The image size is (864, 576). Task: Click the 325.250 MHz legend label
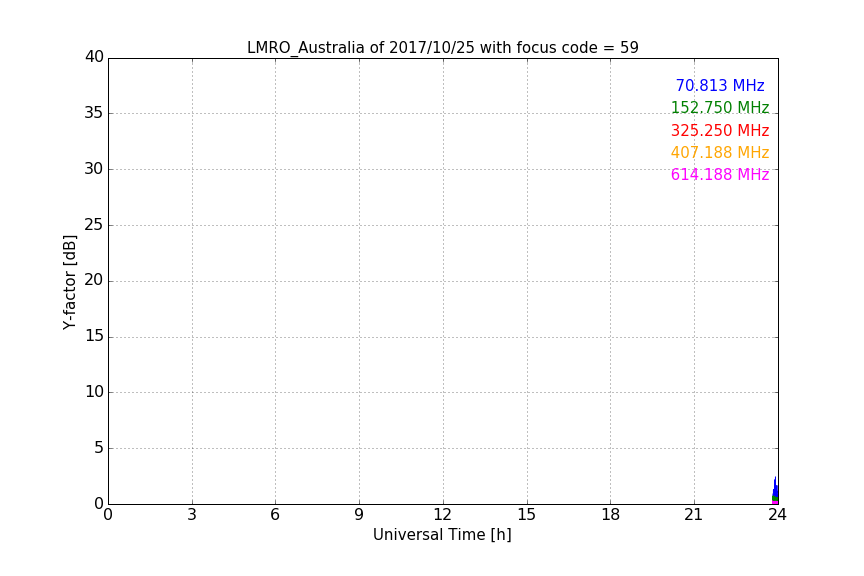720,131
